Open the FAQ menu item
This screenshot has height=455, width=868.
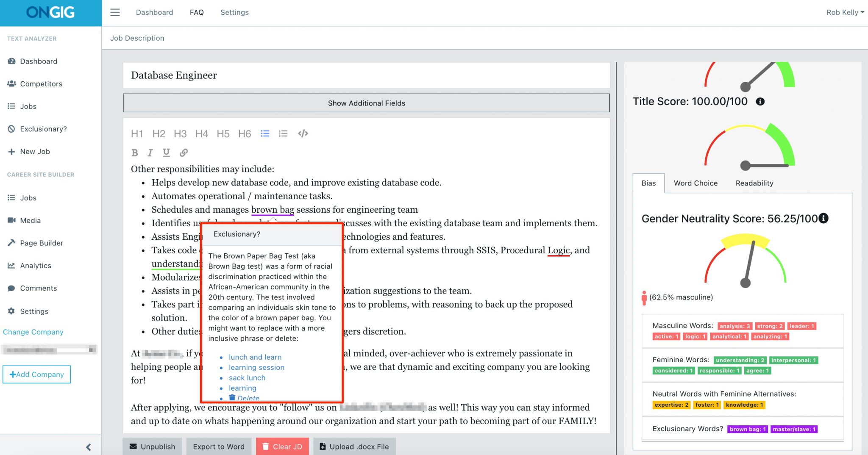tap(196, 12)
